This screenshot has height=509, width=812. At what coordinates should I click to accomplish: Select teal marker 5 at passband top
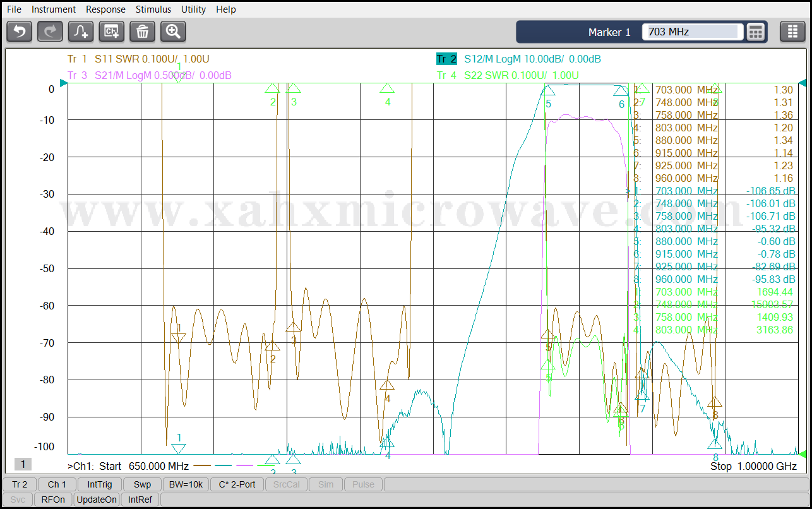coord(548,91)
